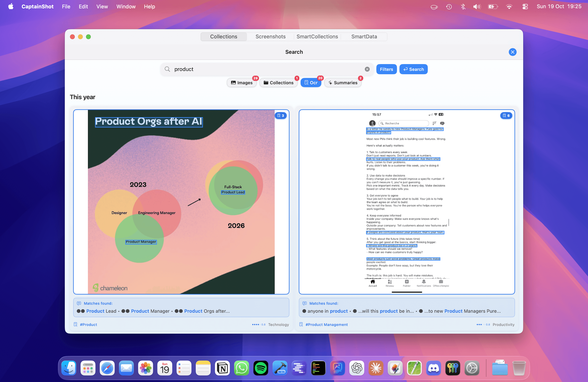Open the Window menu

[126, 7]
